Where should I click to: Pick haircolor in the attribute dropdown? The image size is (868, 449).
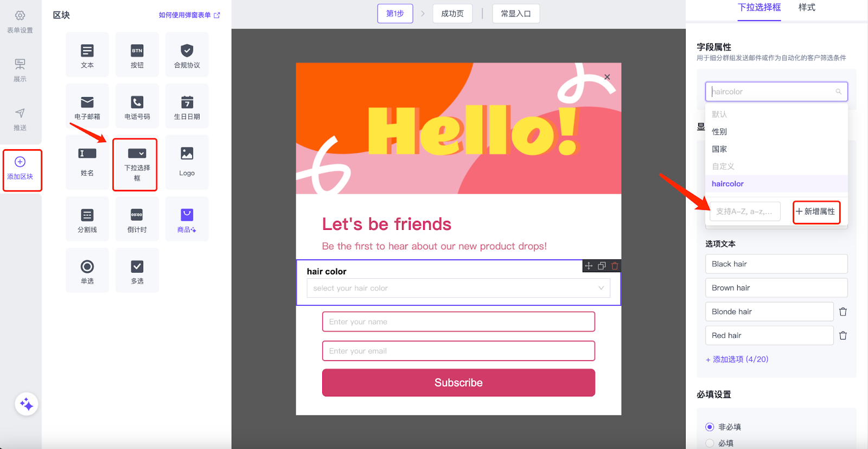[727, 184]
